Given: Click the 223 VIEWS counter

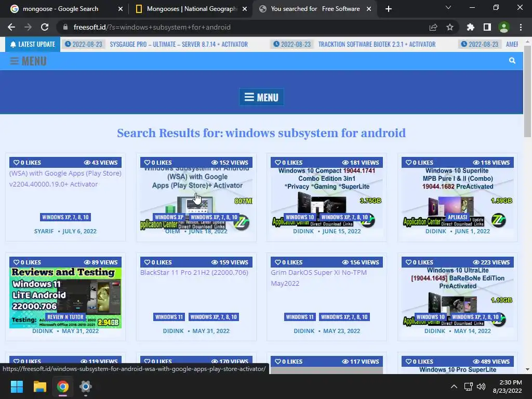Looking at the screenshot, I should pyautogui.click(x=491, y=262).
